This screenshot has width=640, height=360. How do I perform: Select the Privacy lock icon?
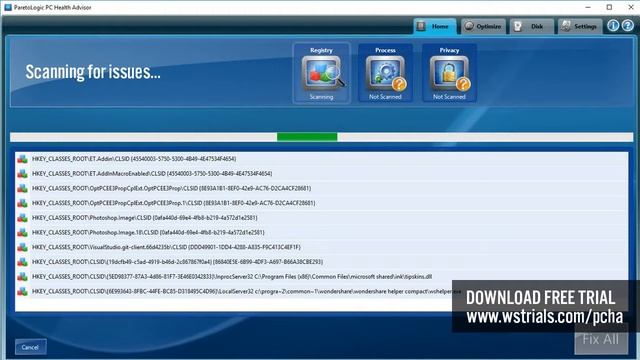(449, 73)
